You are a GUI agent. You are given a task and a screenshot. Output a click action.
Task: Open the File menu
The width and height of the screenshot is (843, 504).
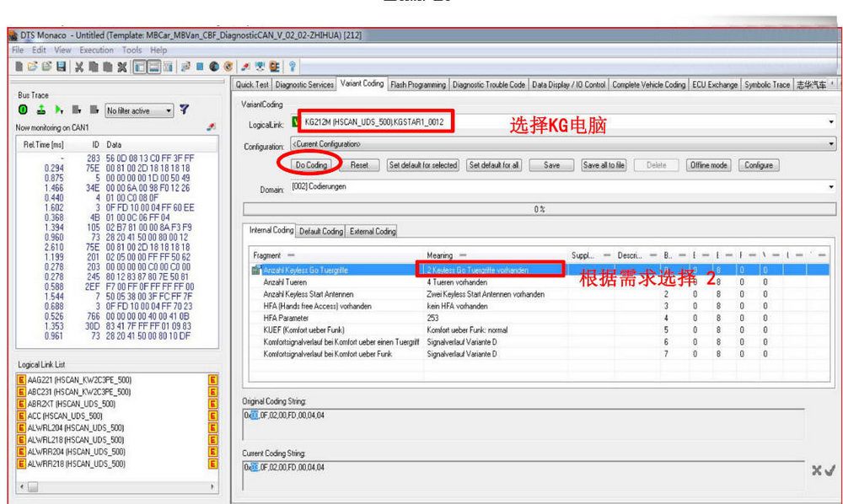point(18,50)
